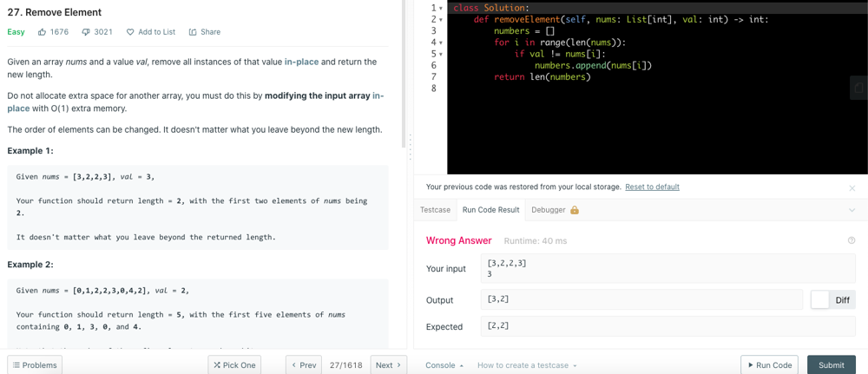Click the Example 2: heading
The width and height of the screenshot is (868, 374).
(30, 265)
